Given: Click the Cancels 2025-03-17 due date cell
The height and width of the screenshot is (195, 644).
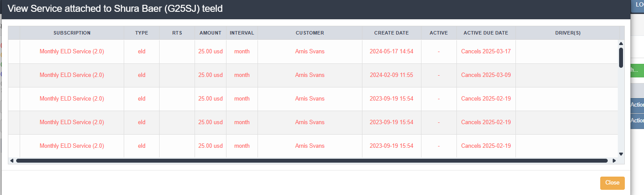Looking at the screenshot, I should coord(486,52).
